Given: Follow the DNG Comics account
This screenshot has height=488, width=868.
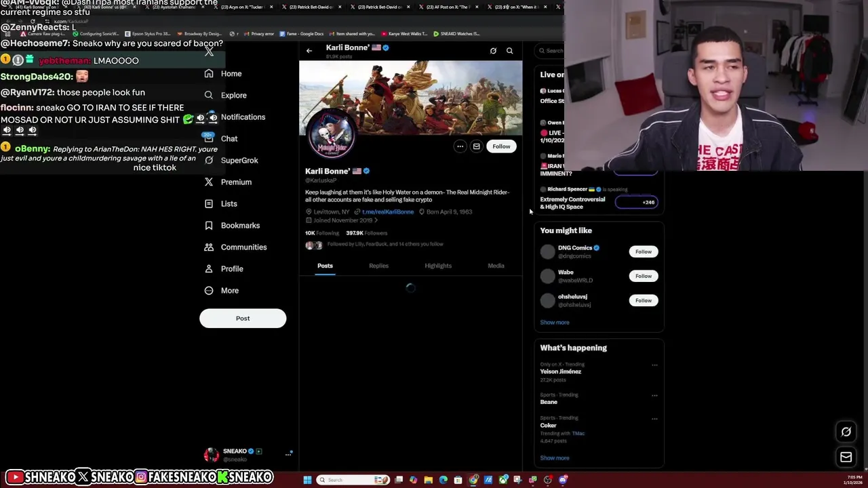Looking at the screenshot, I should click(643, 251).
